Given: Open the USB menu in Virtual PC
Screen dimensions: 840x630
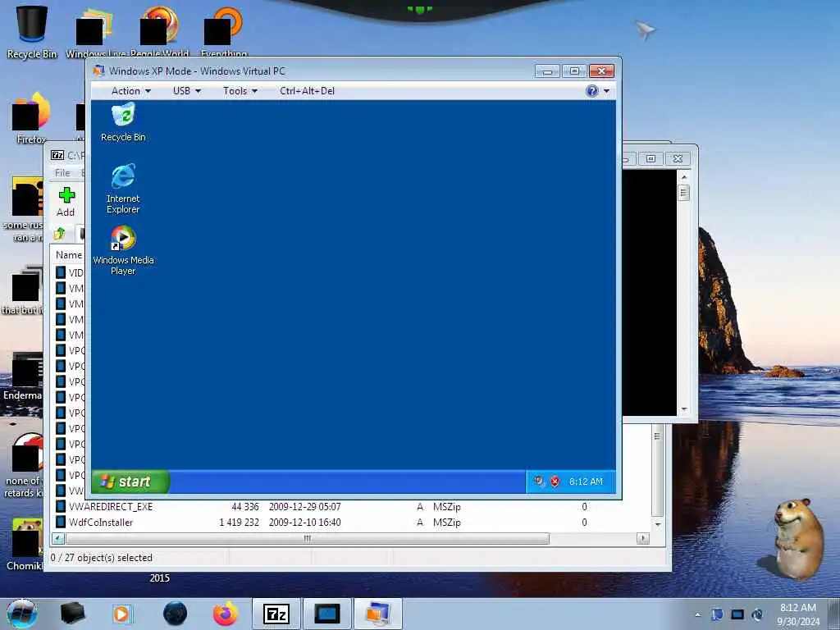Looking at the screenshot, I should [186, 91].
